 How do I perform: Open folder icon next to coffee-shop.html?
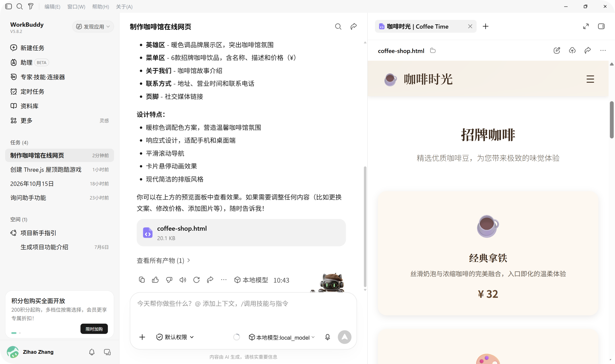(x=433, y=50)
